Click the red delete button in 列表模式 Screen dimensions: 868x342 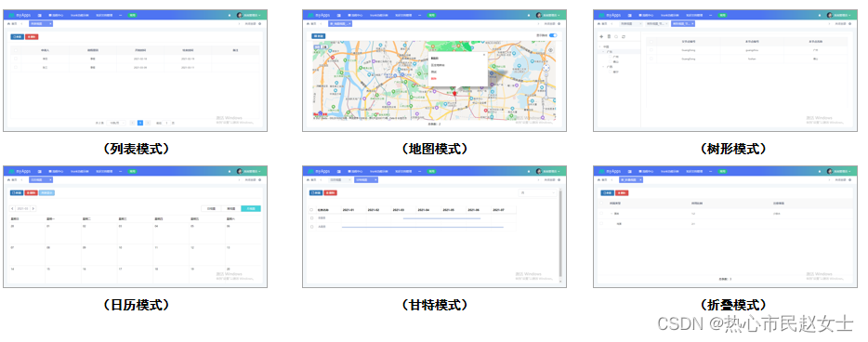click(32, 36)
